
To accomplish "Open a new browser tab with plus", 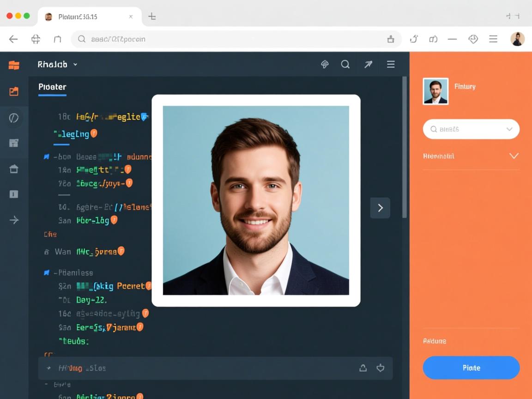I will [x=152, y=17].
